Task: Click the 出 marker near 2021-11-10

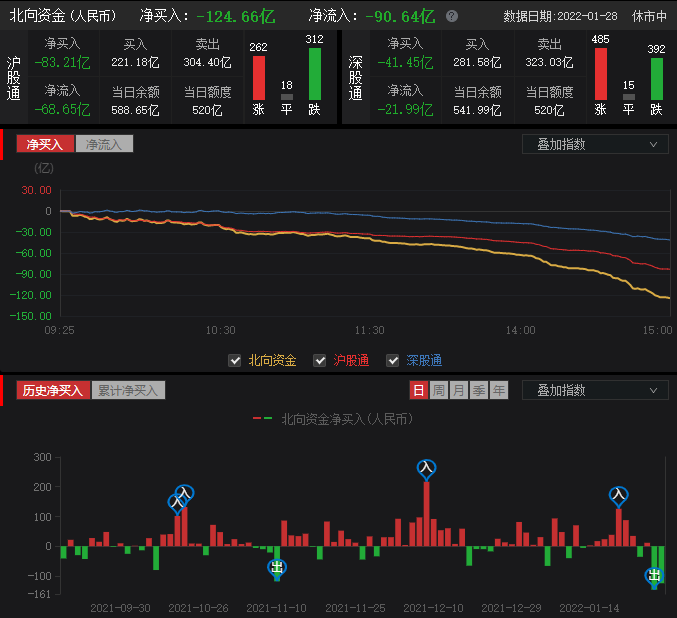Action: (277, 568)
